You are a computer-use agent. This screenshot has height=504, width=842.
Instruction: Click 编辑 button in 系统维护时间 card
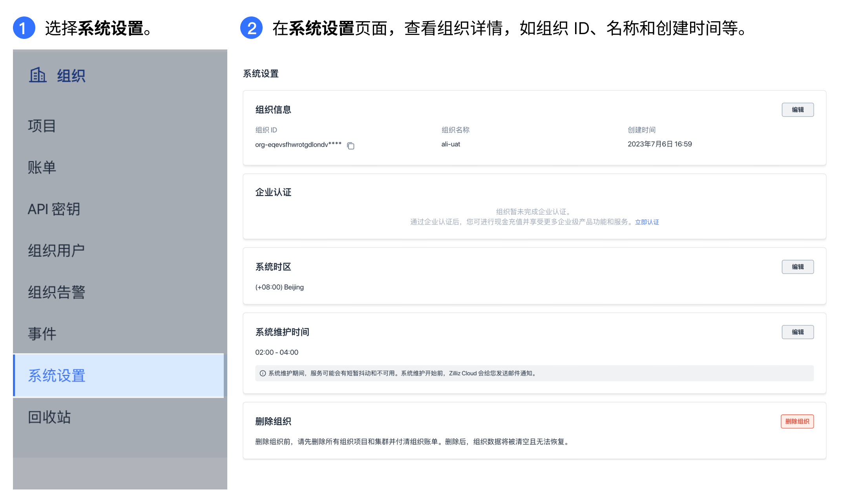point(797,332)
